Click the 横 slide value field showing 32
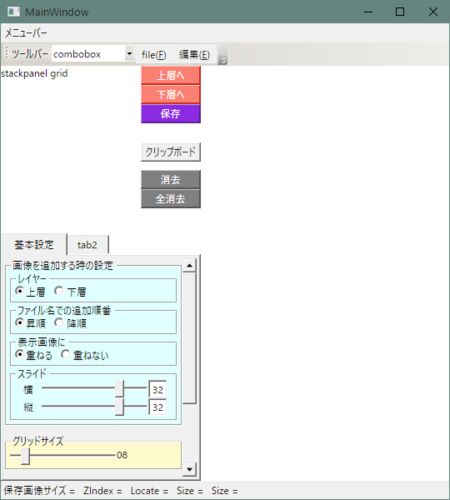This screenshot has width=450, height=500. [x=158, y=390]
